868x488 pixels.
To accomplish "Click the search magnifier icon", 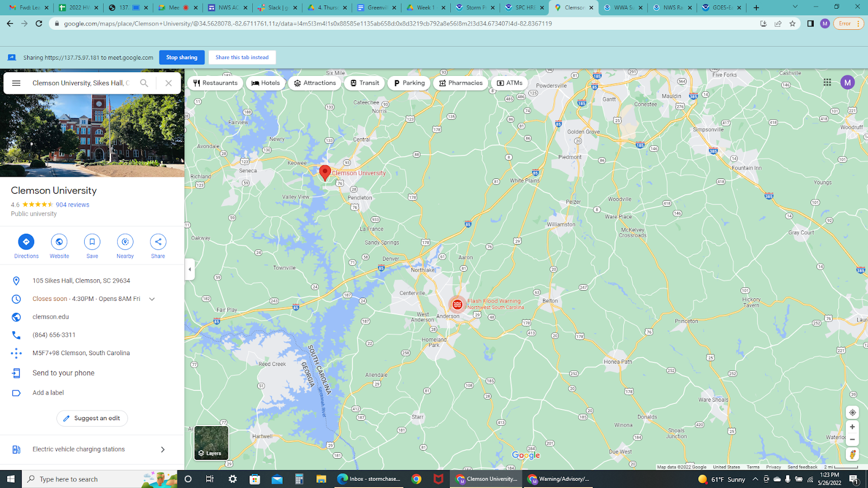I will pos(144,83).
